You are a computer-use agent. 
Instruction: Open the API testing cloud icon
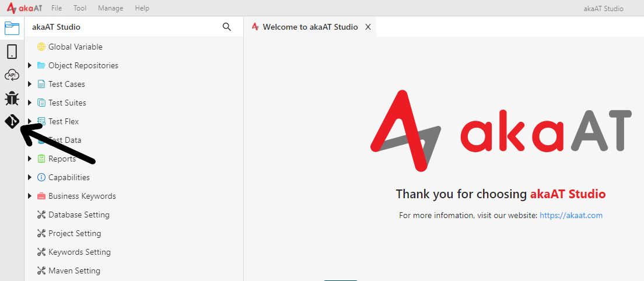point(12,75)
